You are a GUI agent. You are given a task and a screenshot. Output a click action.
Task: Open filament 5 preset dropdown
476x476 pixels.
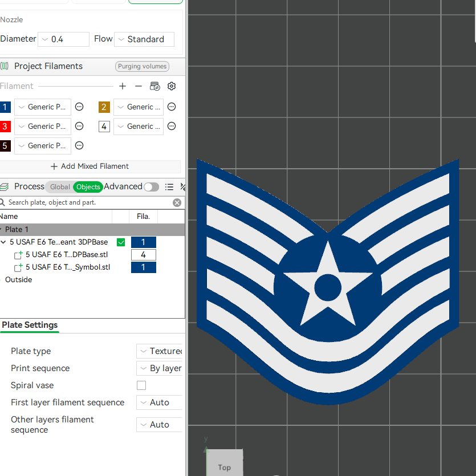43,146
